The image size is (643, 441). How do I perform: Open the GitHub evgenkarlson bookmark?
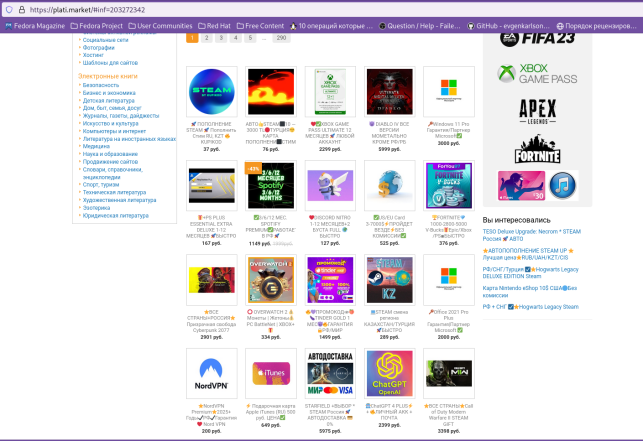coord(508,26)
